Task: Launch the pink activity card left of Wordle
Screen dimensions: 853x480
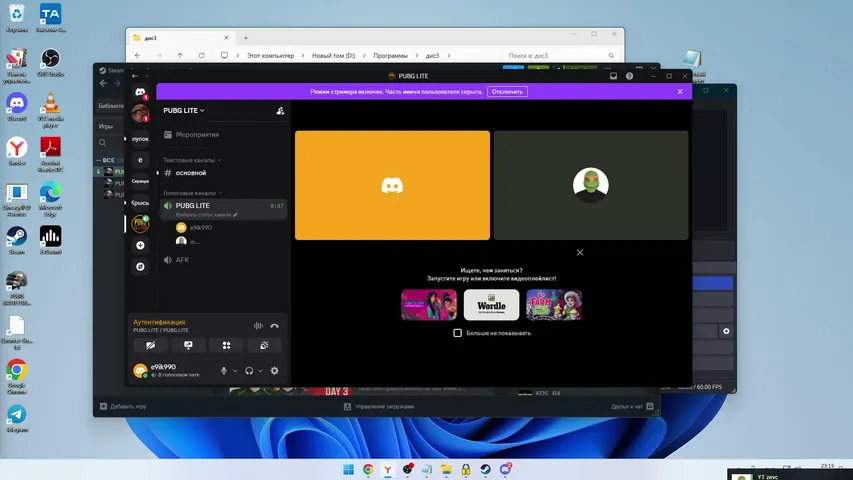Action: pos(429,305)
